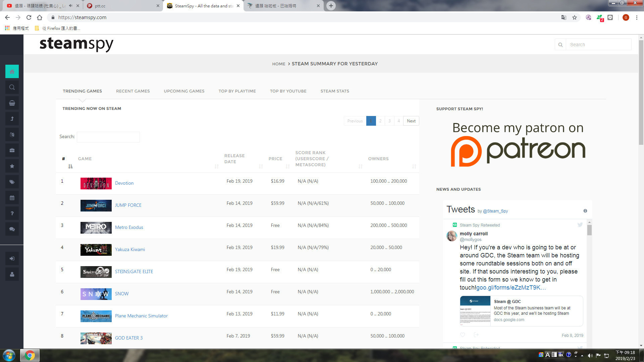Go back with the browser back arrow

7,17
